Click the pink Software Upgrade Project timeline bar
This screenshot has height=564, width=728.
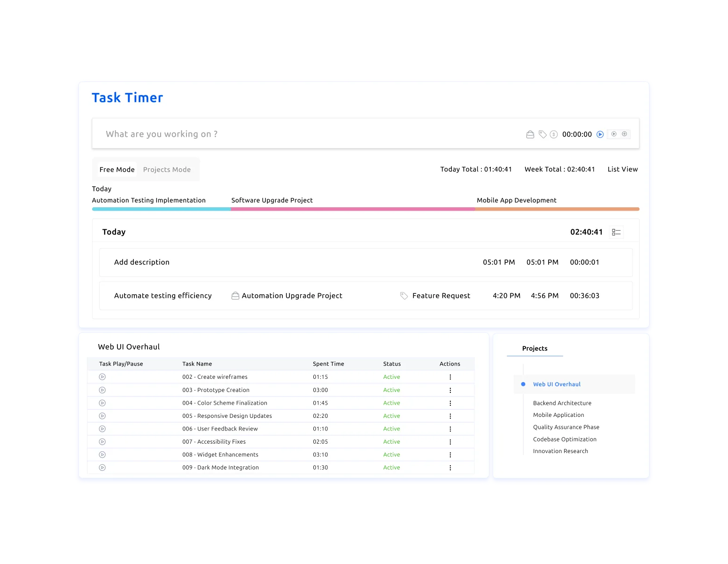pos(352,209)
